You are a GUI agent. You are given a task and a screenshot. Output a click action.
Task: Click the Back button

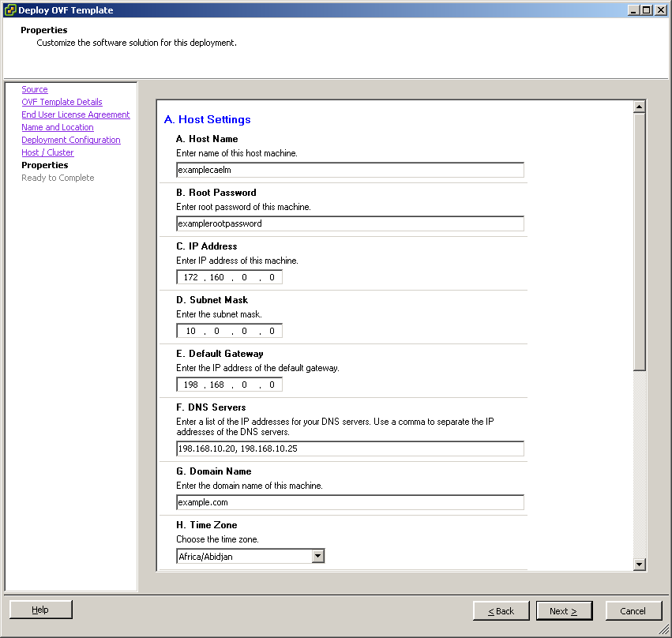pyautogui.click(x=501, y=610)
